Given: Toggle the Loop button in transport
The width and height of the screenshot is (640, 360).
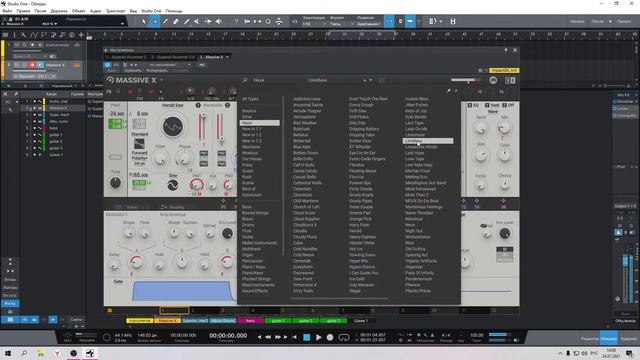Looking at the screenshot, I should [344, 337].
